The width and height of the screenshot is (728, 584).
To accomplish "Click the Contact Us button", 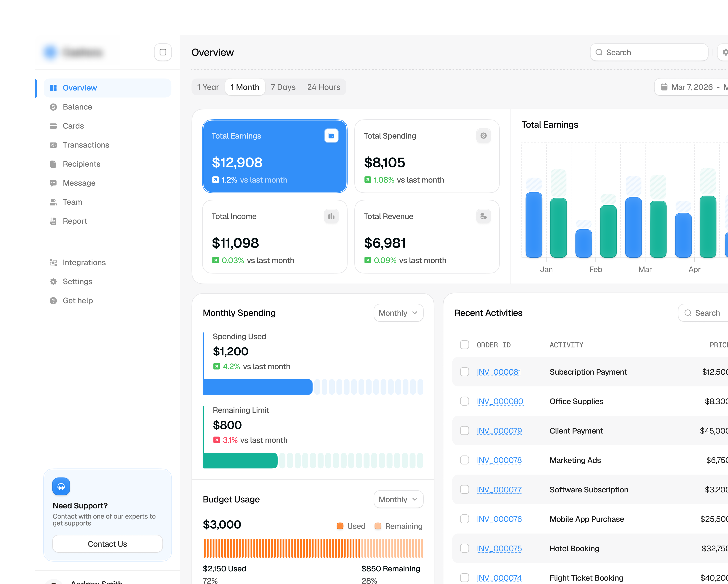I will pyautogui.click(x=107, y=544).
